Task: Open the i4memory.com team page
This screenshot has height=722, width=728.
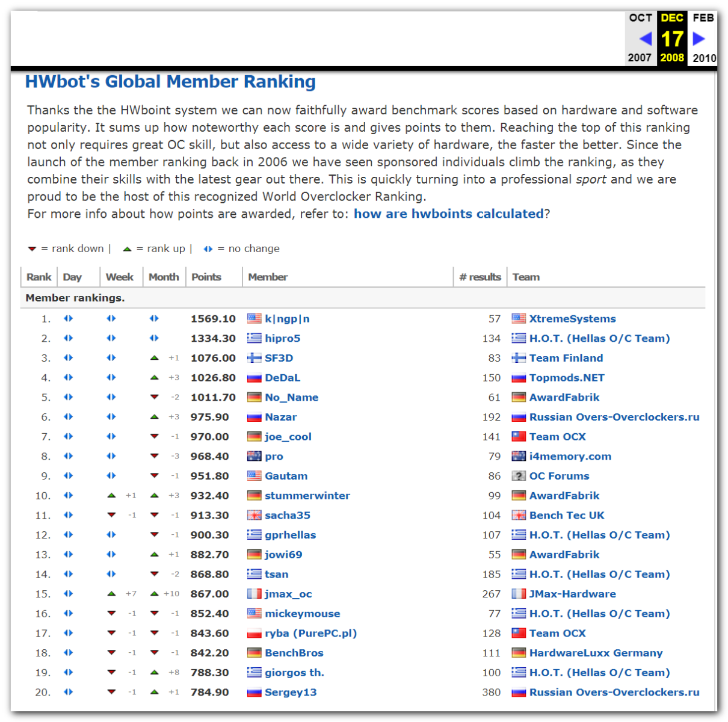Action: (x=570, y=457)
